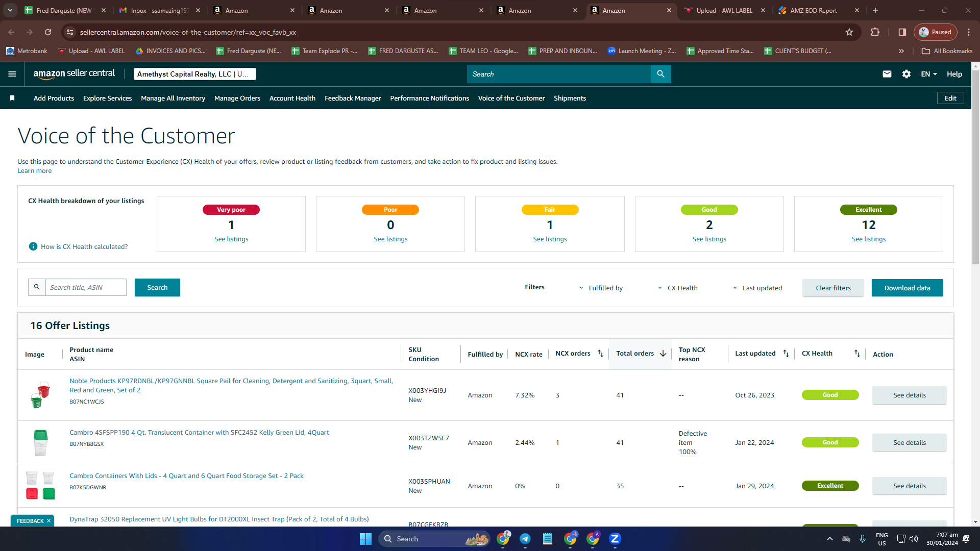This screenshot has width=980, height=551.
Task: Click the top Seller Central Search box
Action: click(558, 74)
